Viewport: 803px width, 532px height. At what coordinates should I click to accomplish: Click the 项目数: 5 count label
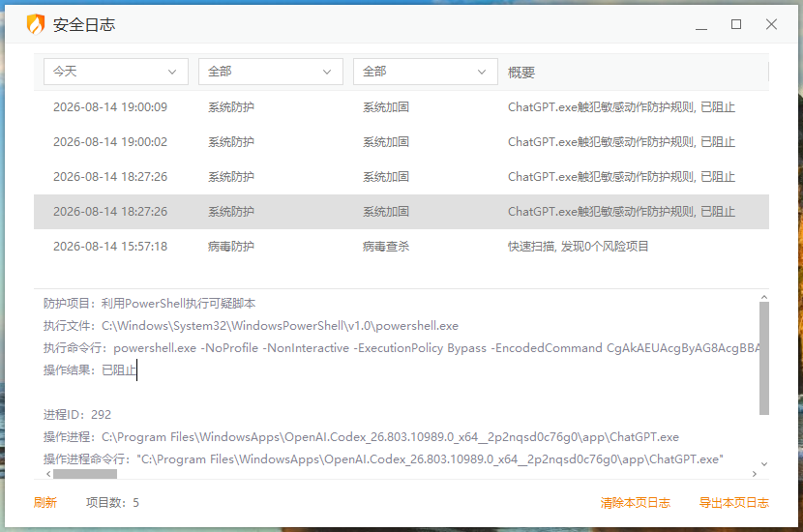tap(112, 502)
